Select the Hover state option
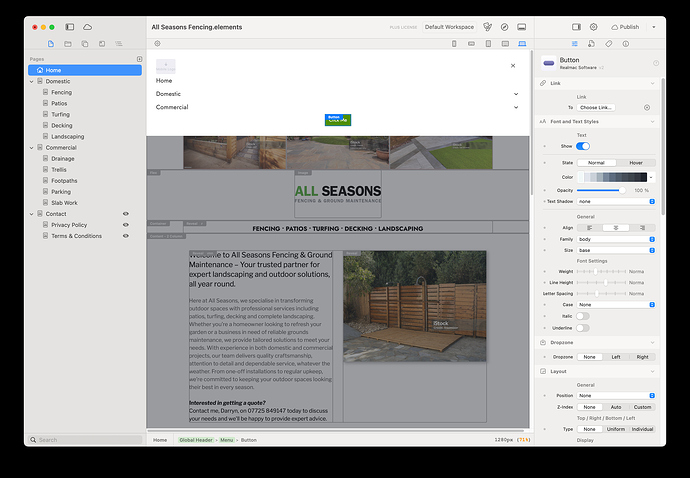 [636, 163]
